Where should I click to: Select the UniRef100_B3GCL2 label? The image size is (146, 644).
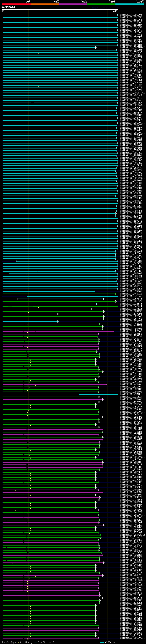click(131, 289)
